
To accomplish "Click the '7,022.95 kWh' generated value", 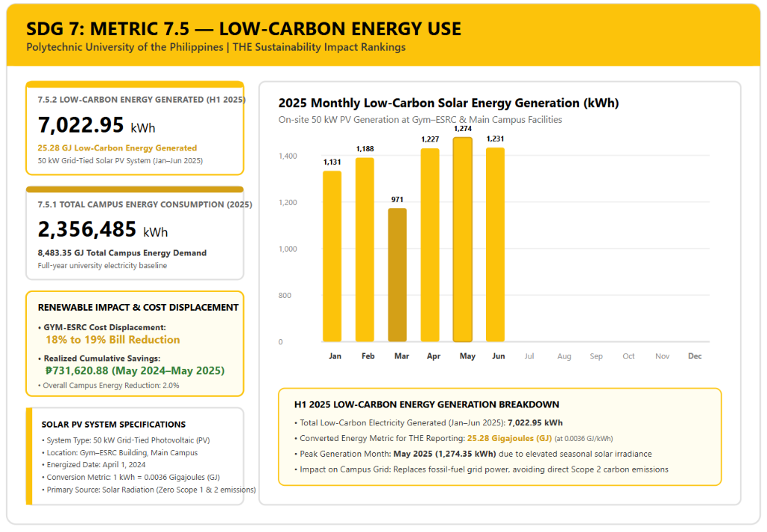I will point(96,125).
